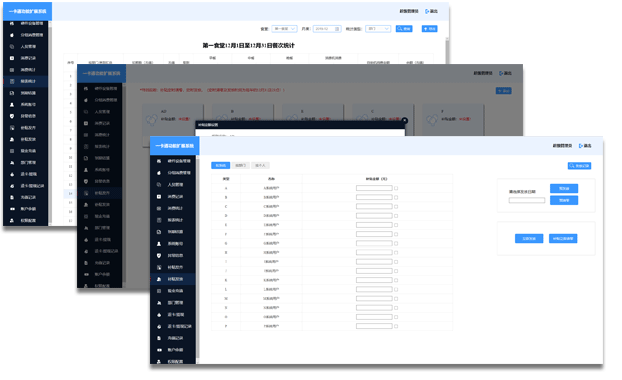The height and width of the screenshot is (380, 622).
Task: Click the shield icon in front window sidebar
Action: pyautogui.click(x=159, y=255)
